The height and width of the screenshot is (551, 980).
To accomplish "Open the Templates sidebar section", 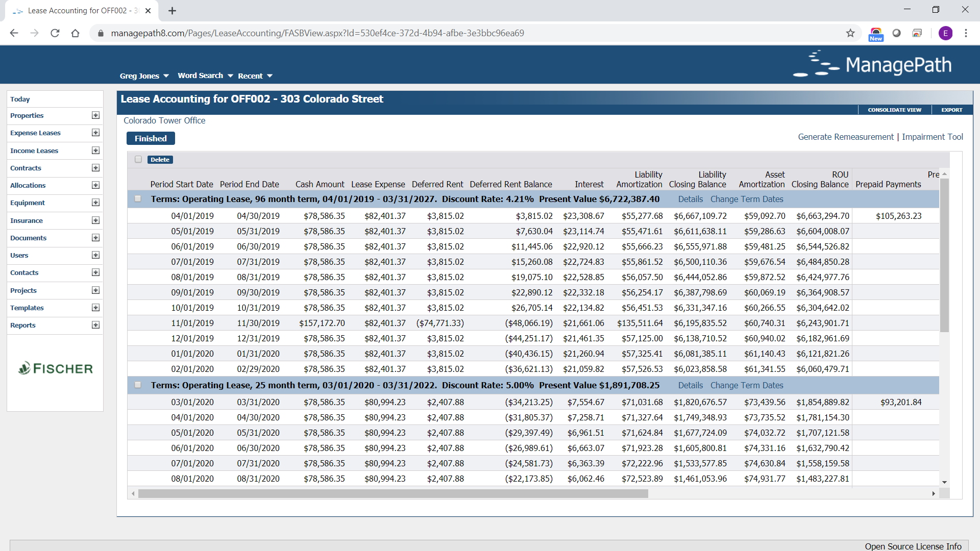I will point(27,308).
